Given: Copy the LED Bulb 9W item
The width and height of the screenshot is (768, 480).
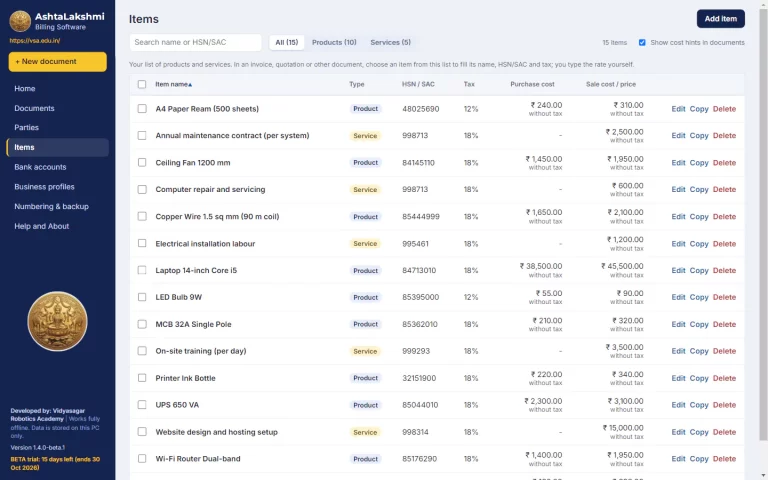Looking at the screenshot, I should [x=699, y=297].
